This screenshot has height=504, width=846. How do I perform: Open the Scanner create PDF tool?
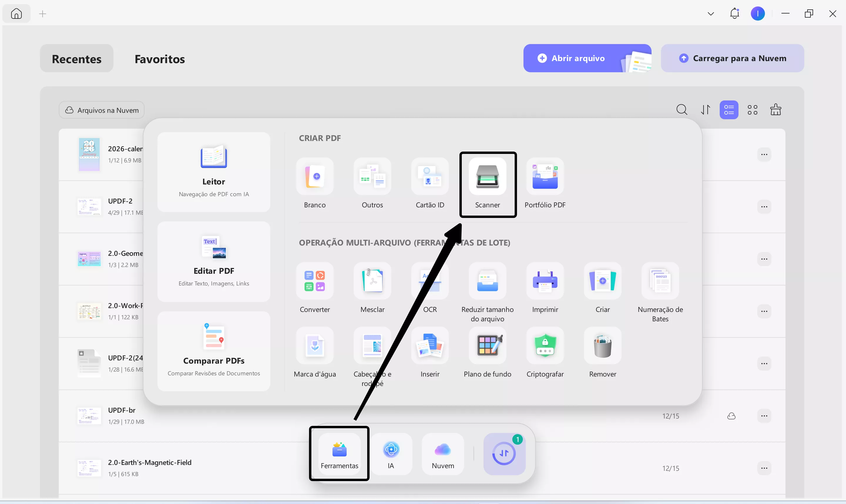click(487, 177)
